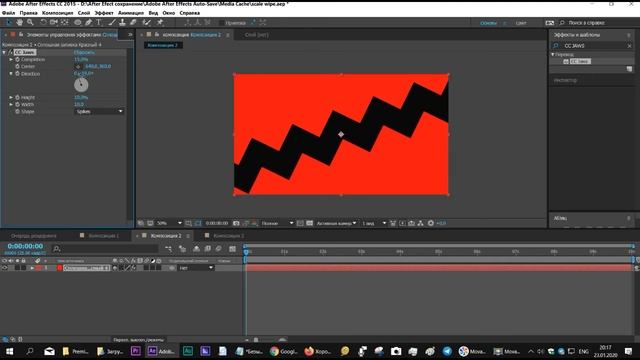Select the Roto Brush tool
Image resolution: width=640 pixels, height=360 pixels.
(x=147, y=22)
